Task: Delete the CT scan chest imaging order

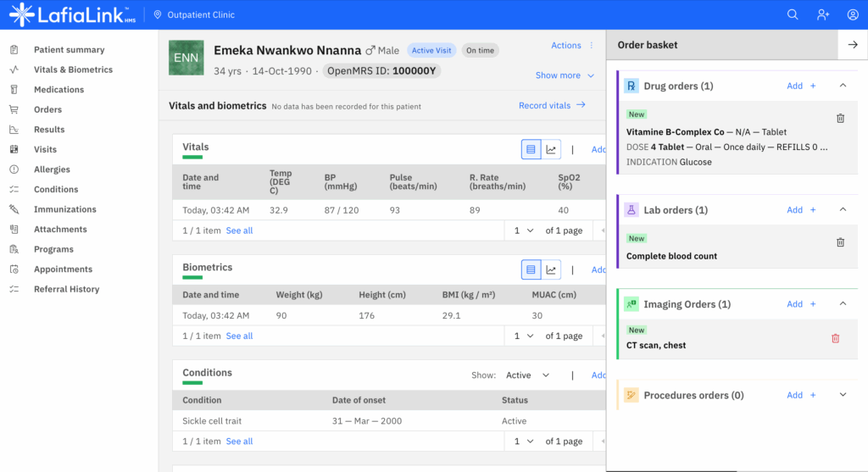Action: tap(835, 338)
